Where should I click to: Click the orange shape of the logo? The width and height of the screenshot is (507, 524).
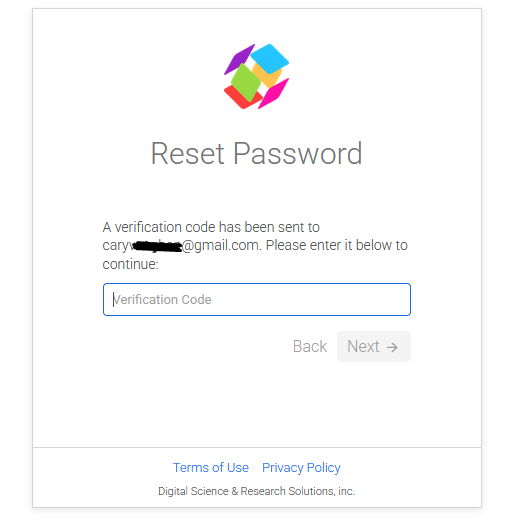267,76
